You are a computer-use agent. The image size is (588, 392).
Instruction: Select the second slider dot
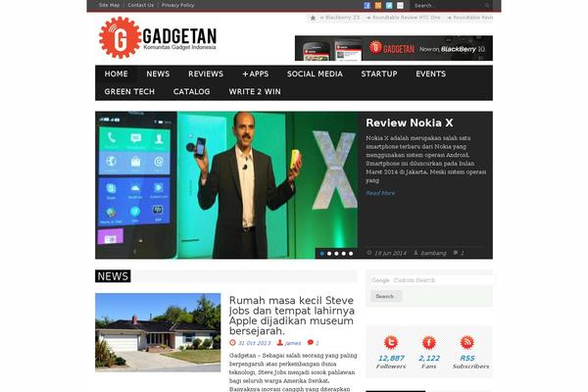[329, 254]
